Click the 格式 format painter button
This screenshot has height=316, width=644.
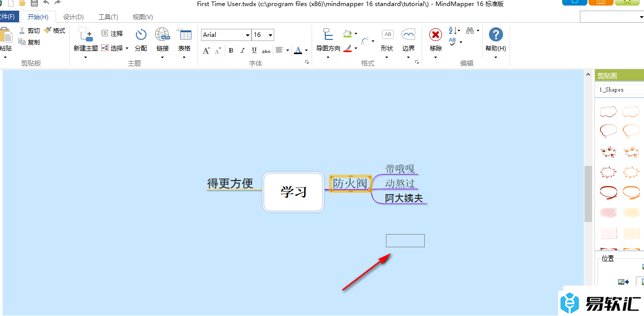point(55,31)
